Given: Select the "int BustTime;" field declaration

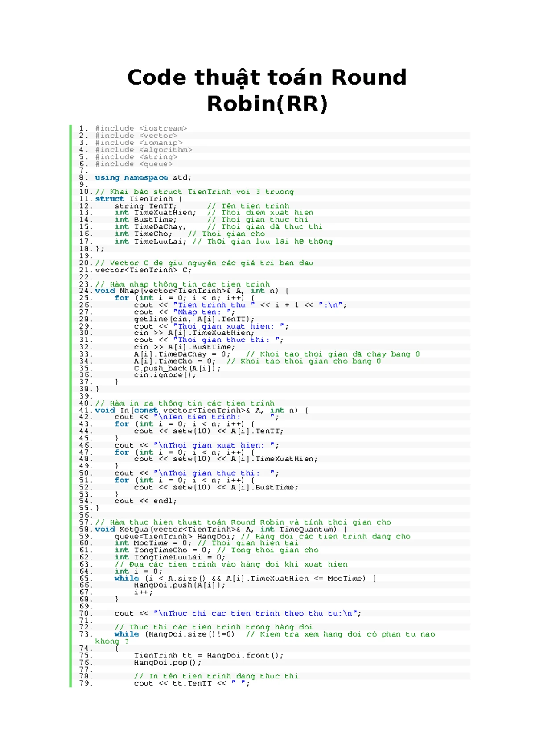Looking at the screenshot, I should (146, 220).
